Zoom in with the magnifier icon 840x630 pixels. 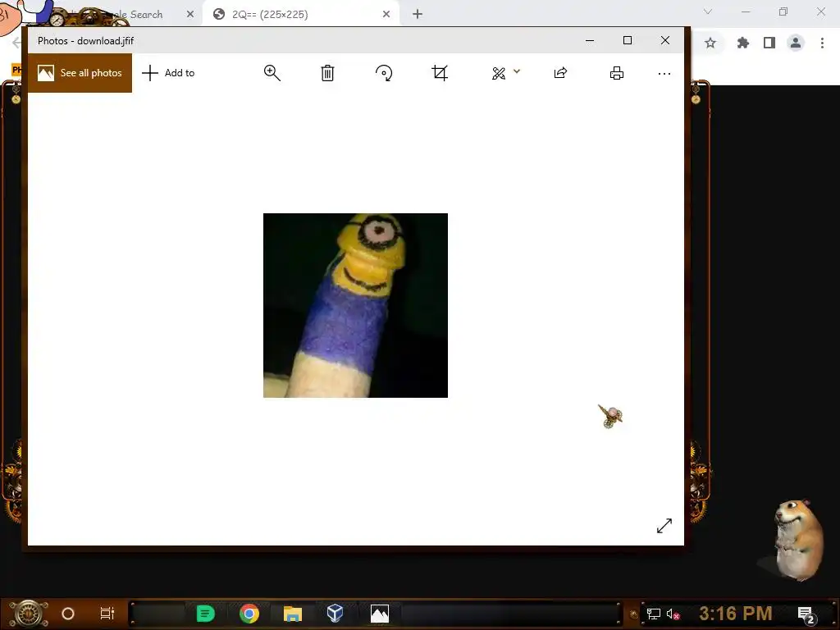click(272, 73)
